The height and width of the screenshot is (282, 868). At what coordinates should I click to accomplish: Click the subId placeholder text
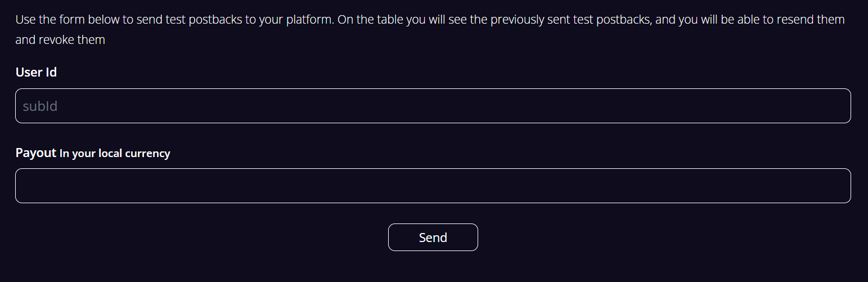tap(40, 106)
